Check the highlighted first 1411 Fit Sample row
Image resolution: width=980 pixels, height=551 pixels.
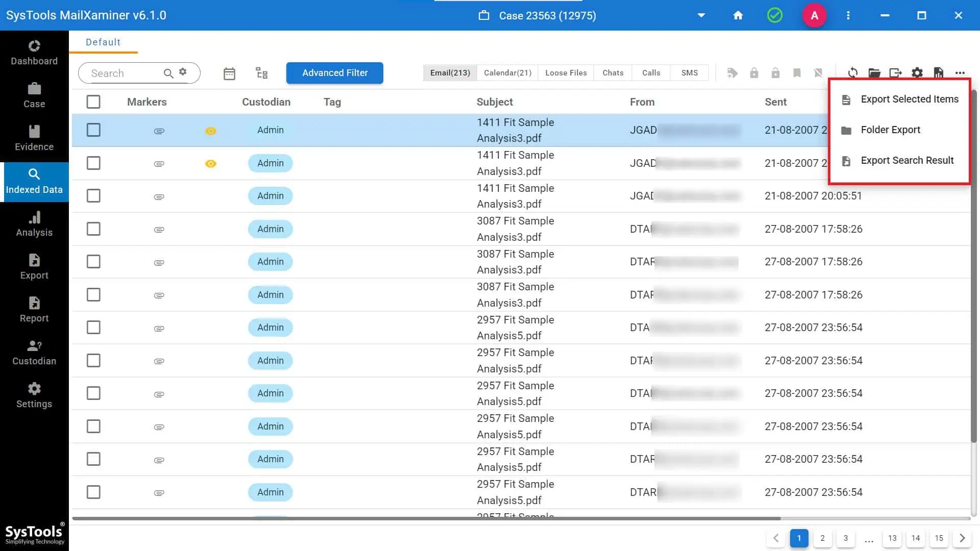click(x=93, y=130)
